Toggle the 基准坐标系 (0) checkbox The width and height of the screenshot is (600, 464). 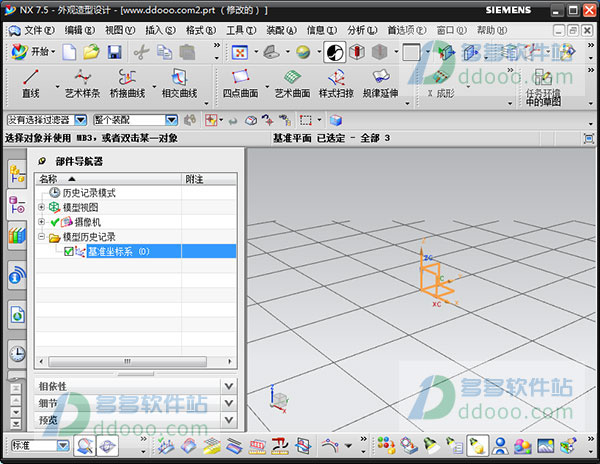point(69,251)
